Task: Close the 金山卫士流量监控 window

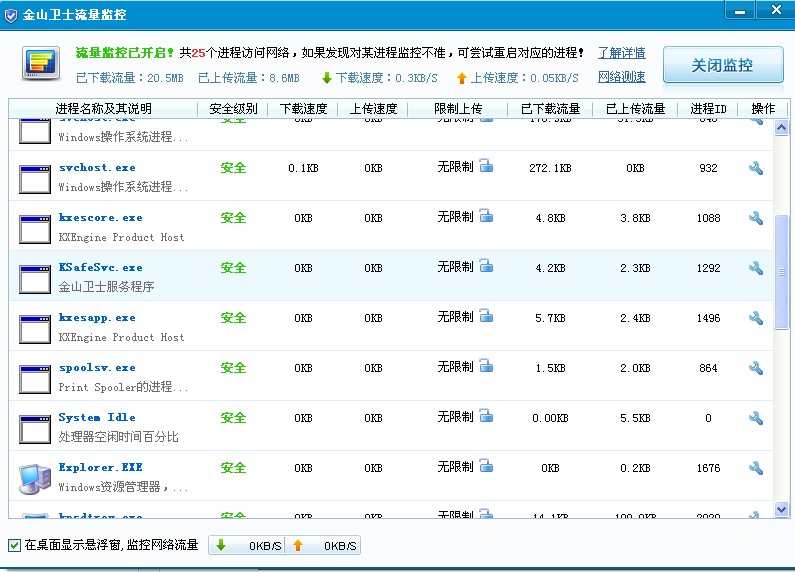Action: (776, 10)
